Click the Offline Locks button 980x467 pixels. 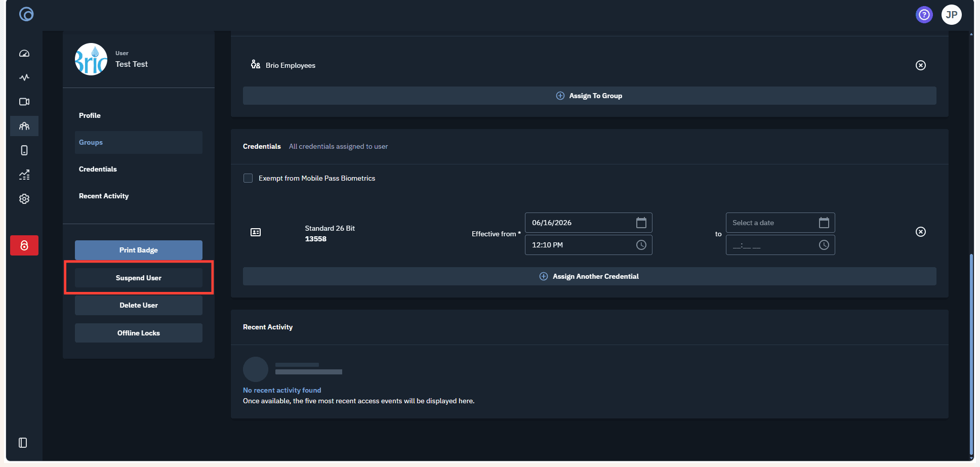click(139, 333)
